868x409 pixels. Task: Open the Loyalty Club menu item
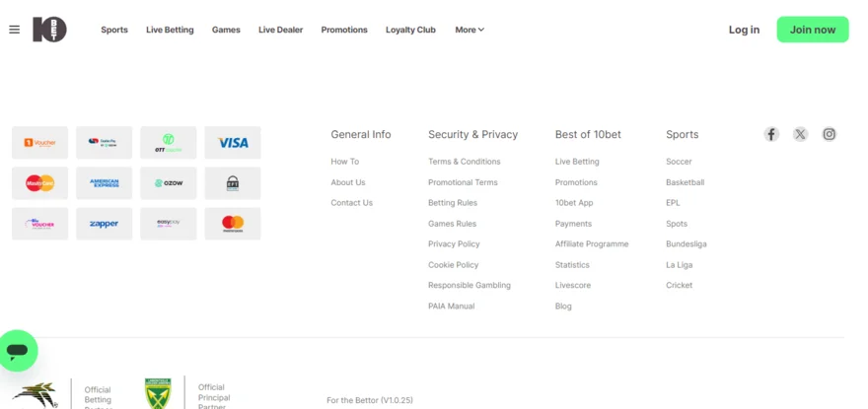(x=410, y=30)
